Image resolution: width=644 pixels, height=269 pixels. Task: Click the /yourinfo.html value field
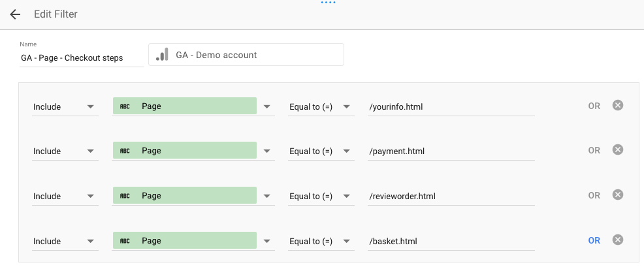tap(451, 107)
